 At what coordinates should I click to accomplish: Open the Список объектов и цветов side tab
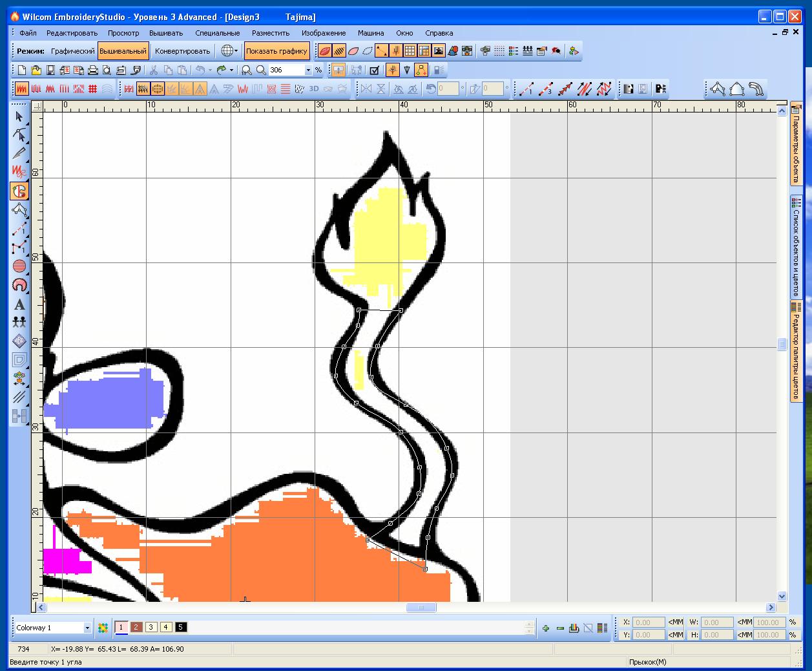[x=796, y=248]
